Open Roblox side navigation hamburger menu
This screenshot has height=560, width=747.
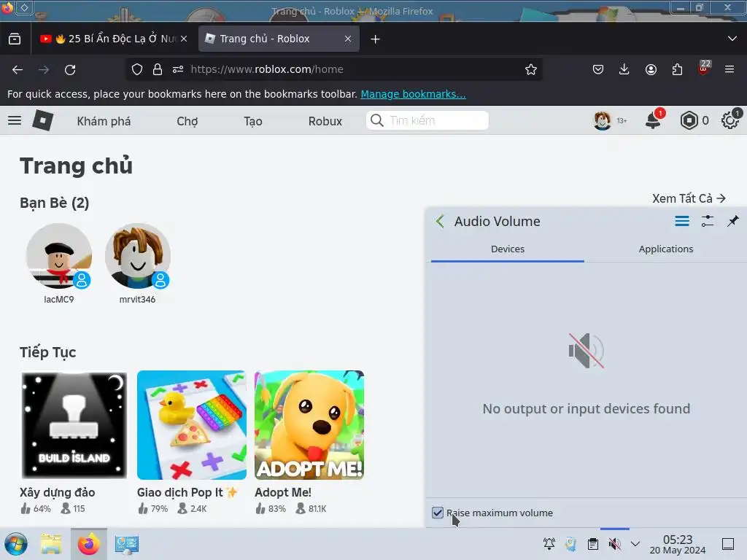point(15,120)
